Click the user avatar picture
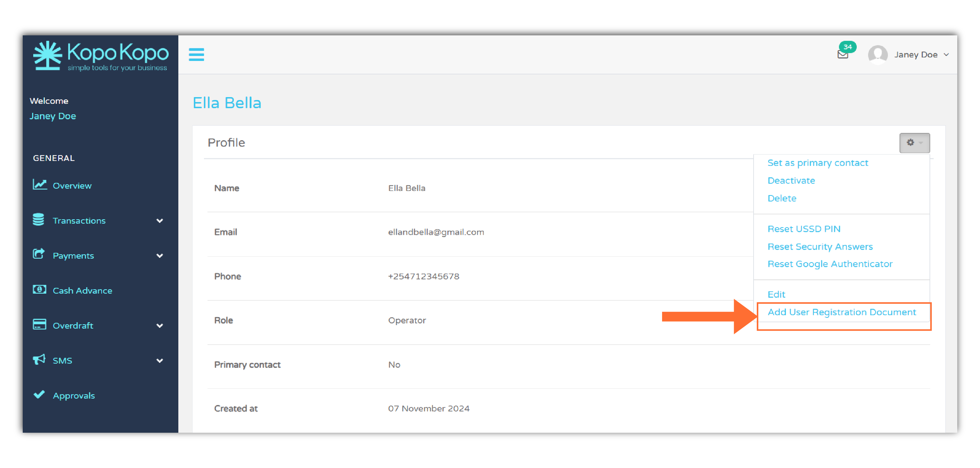The image size is (980, 468). pos(878,55)
